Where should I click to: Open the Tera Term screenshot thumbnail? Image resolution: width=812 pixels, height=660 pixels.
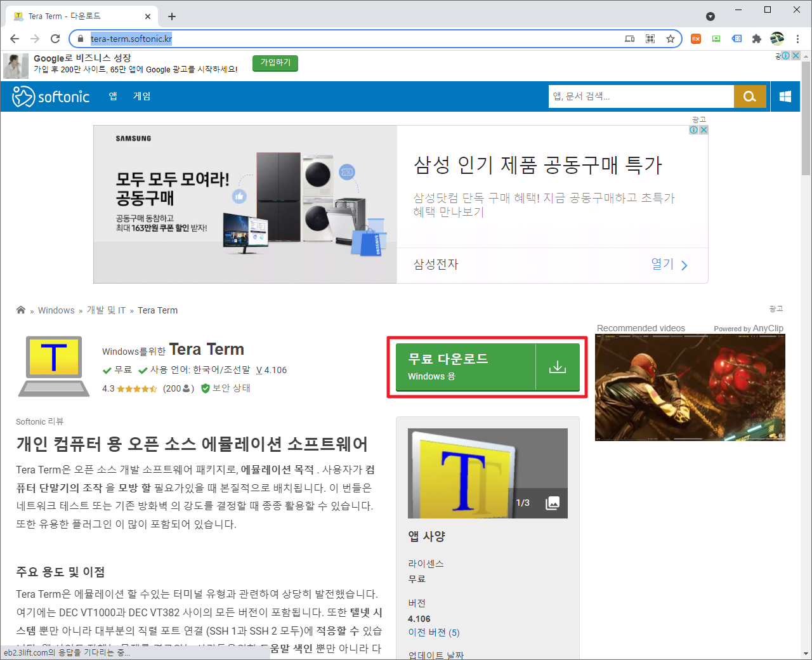(488, 473)
